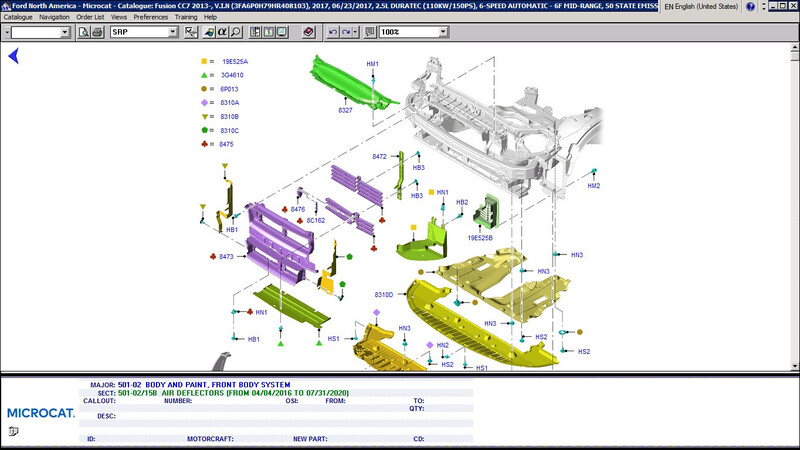Open the Training menu

click(x=186, y=17)
